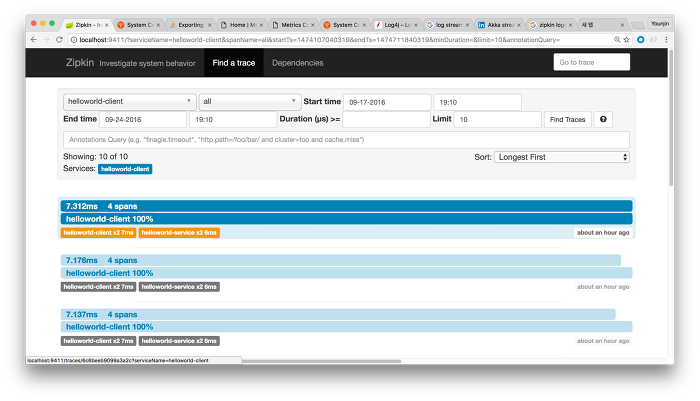Click the blue helloworld-client service label
This screenshot has height=401, width=700.
tap(124, 169)
